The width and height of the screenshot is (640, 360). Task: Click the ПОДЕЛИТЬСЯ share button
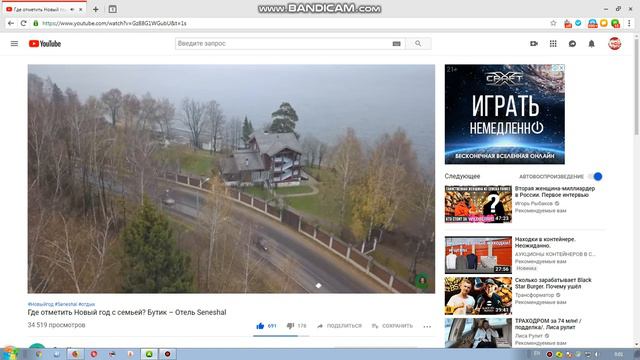(340, 326)
